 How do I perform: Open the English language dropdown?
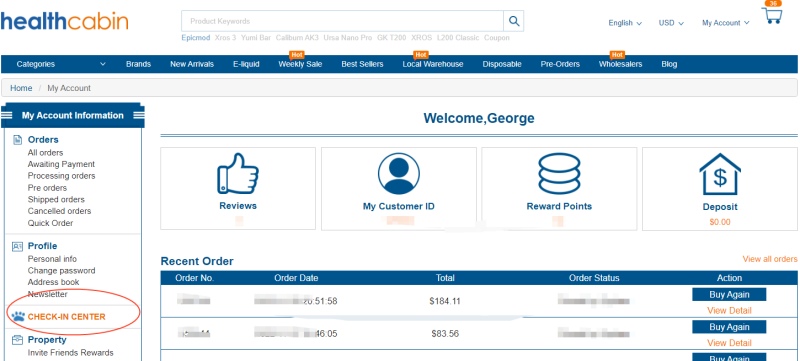click(625, 23)
